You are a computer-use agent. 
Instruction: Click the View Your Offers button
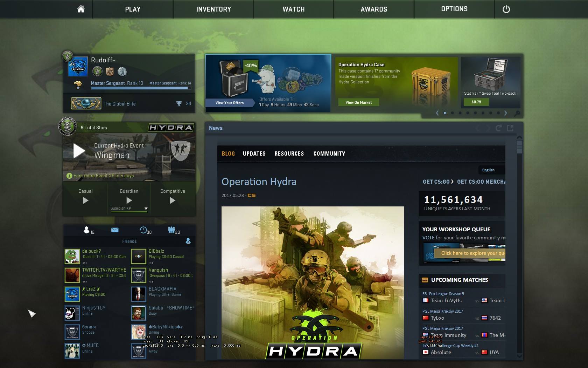tap(230, 103)
